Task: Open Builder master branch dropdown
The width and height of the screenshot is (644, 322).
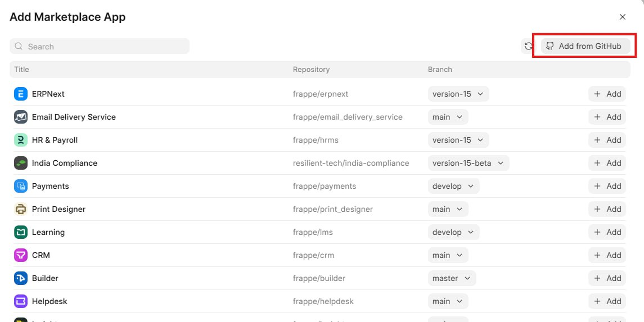Action: pos(452,278)
